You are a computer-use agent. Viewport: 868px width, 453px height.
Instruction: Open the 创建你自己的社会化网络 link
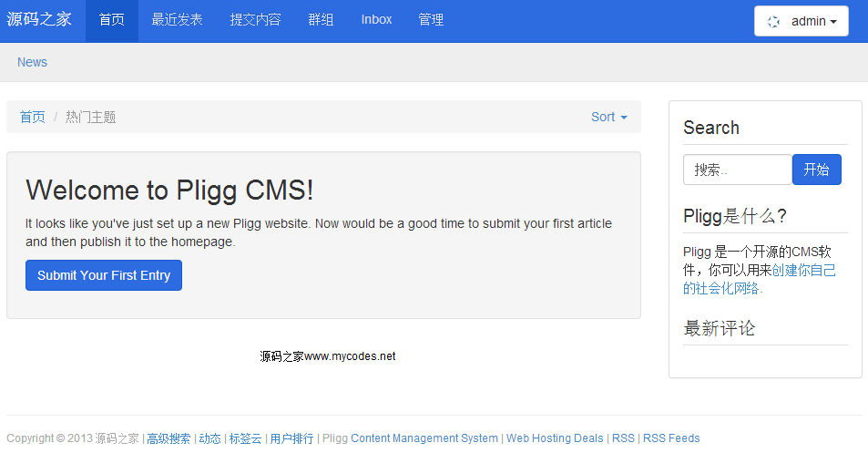point(759,279)
